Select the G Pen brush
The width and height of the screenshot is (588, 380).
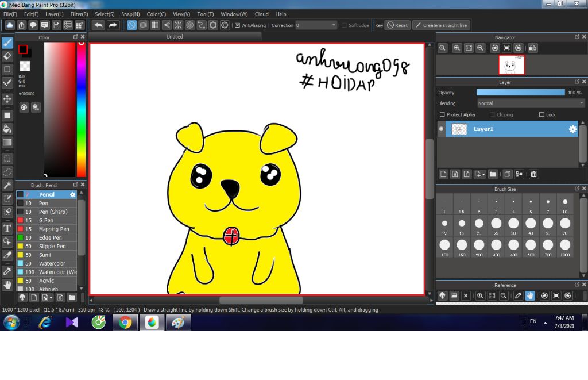point(47,220)
